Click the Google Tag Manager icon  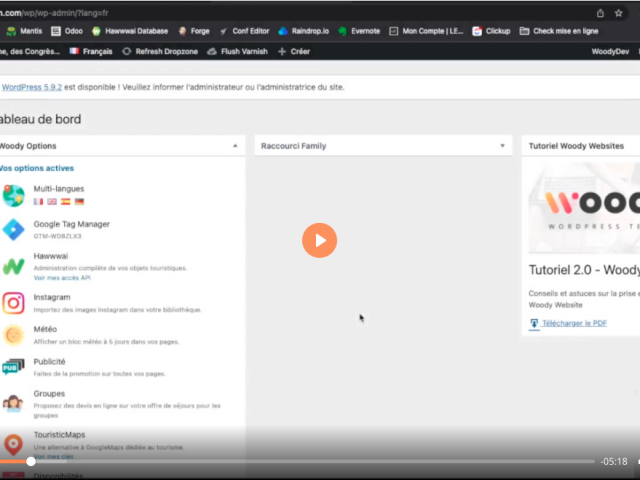pyautogui.click(x=13, y=230)
